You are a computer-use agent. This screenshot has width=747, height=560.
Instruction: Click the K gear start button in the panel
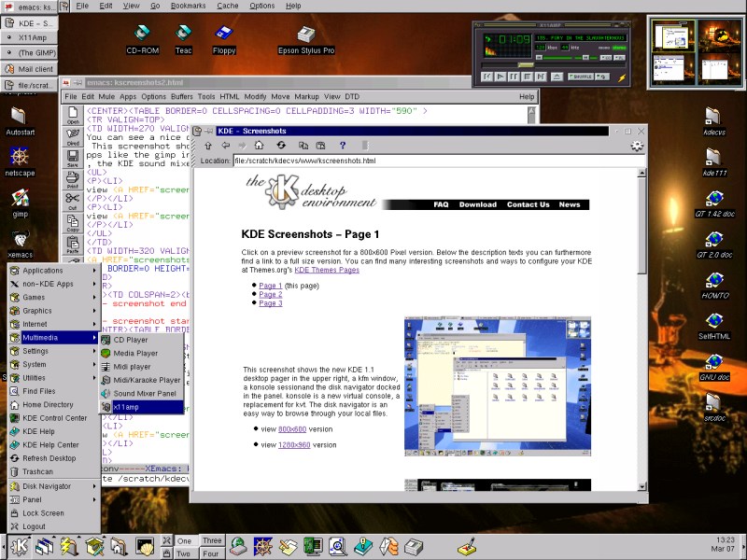point(20,546)
